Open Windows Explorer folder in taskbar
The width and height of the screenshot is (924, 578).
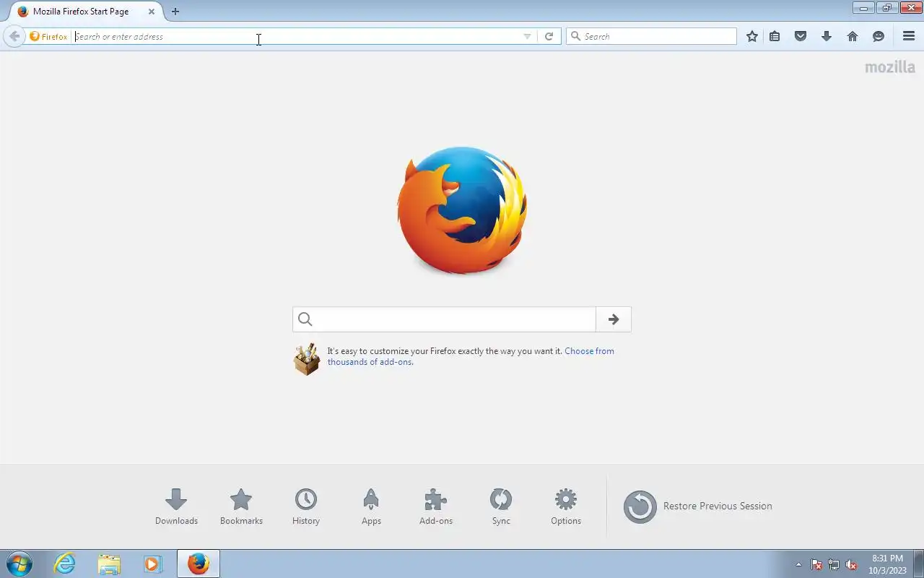[109, 564]
